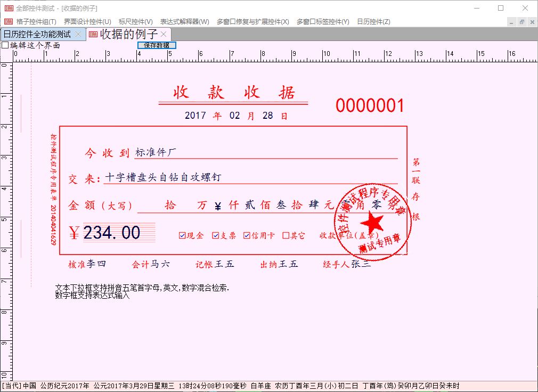
Task: Click the 第一联存根 side text
Action: pos(416,189)
